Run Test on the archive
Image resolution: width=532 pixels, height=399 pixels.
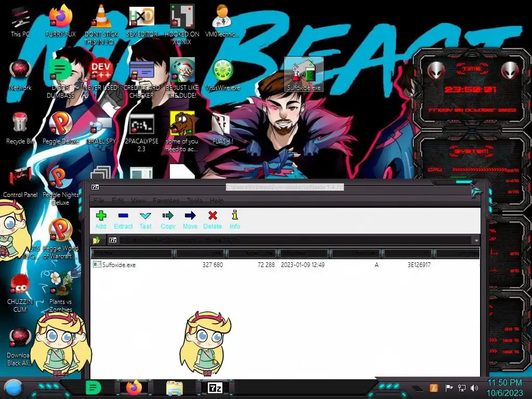pos(145,220)
